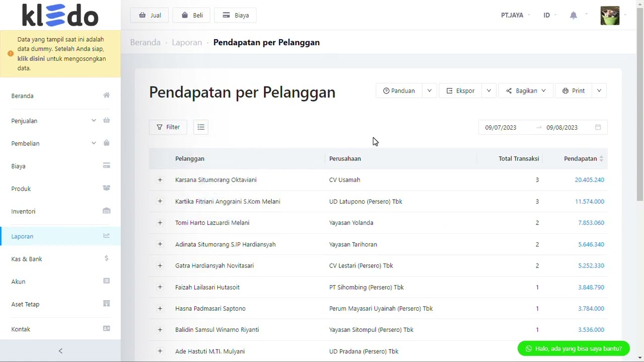Click the Beranda home icon in sidebar
Image resolution: width=644 pixels, height=362 pixels.
tap(106, 96)
